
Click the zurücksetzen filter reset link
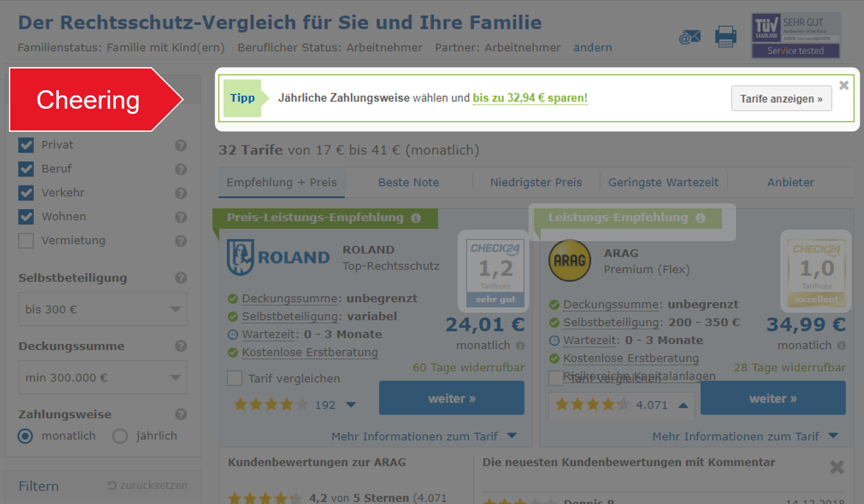pos(153,485)
